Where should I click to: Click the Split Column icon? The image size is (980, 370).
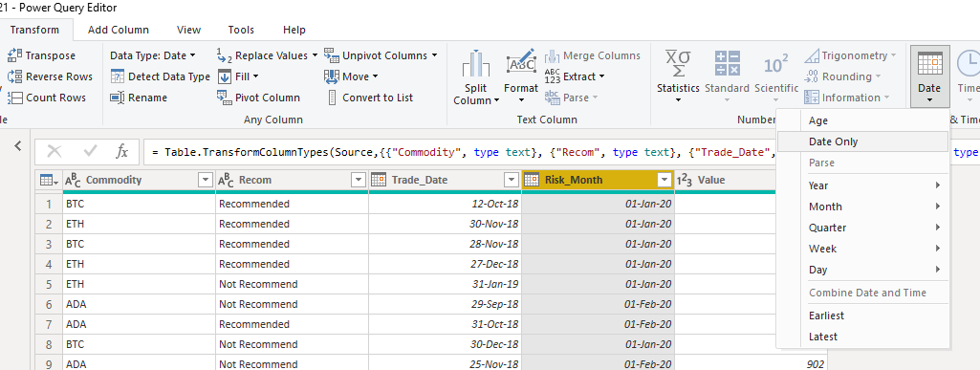click(x=475, y=63)
